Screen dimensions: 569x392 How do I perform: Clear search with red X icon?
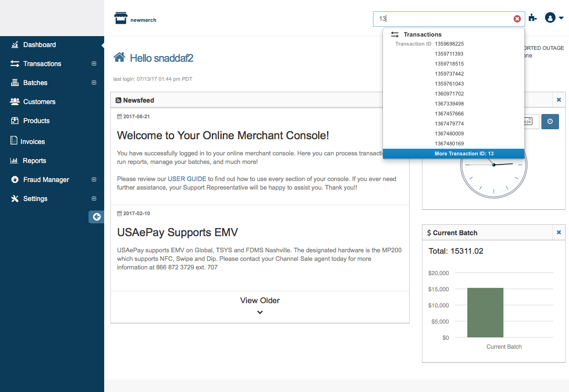coord(517,19)
